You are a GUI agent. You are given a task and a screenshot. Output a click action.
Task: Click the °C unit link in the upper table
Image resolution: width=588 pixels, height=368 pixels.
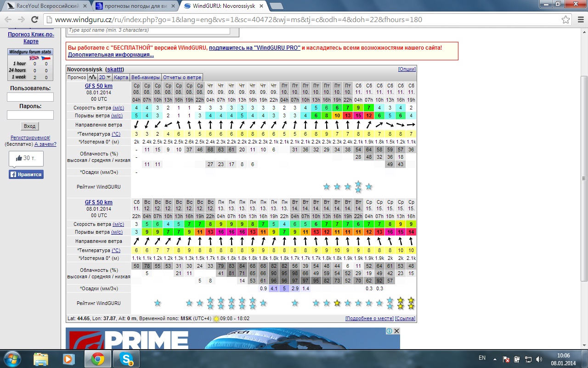116,134
